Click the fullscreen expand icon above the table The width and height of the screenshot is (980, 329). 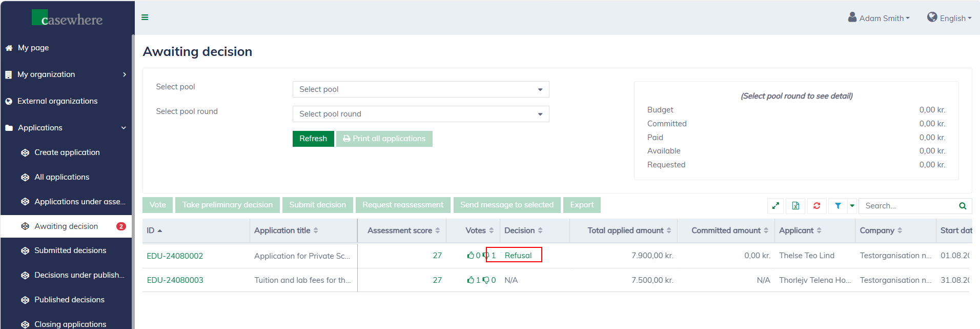[775, 206]
